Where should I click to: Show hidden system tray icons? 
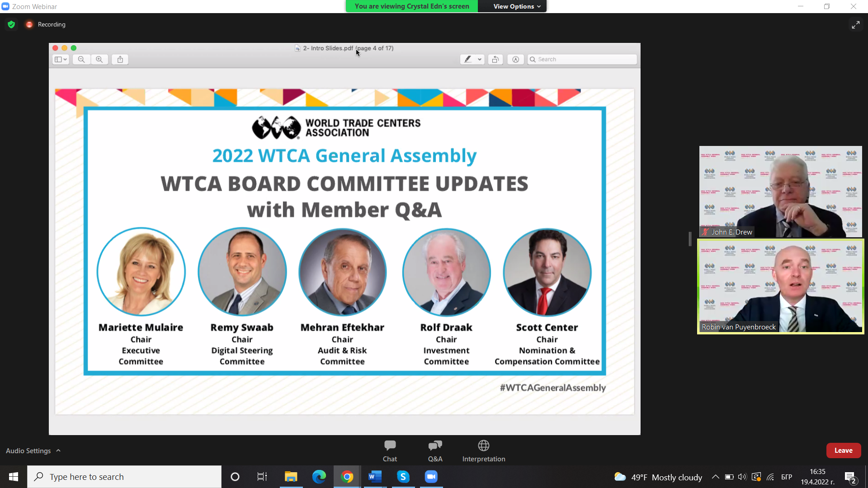pos(715,477)
